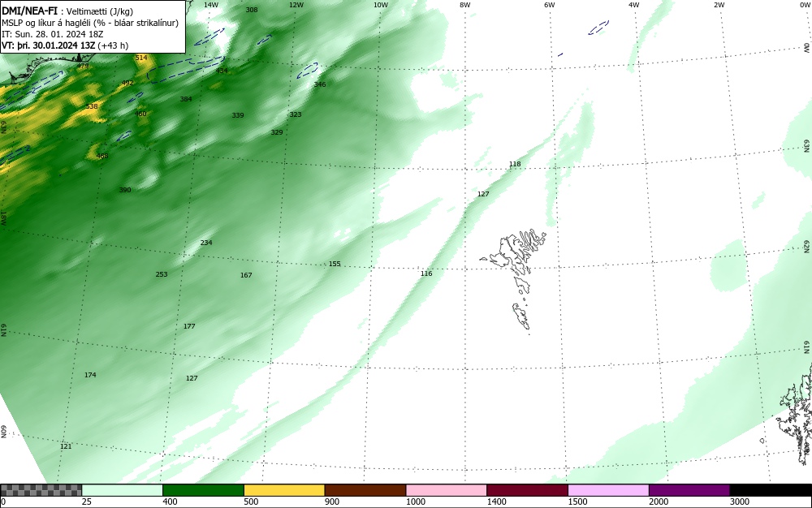812x508 pixels.
Task: Click the 492 value on the map
Action: tap(127, 83)
